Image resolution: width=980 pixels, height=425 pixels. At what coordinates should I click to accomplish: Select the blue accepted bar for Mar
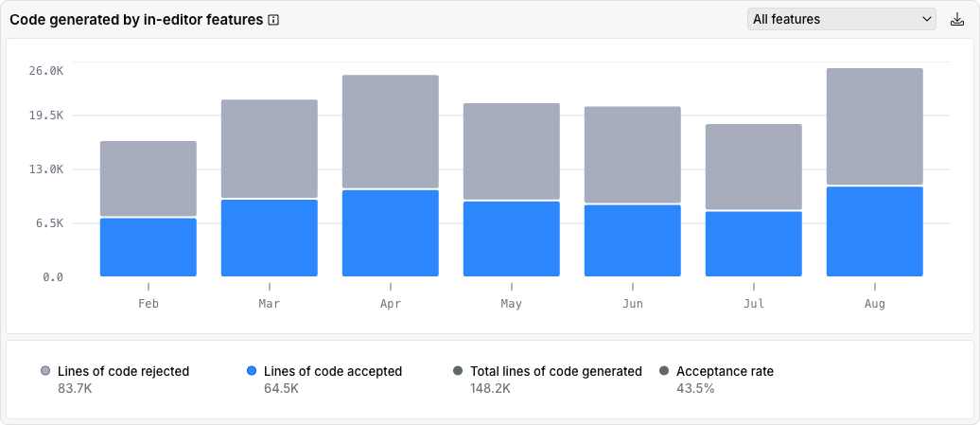pos(270,239)
